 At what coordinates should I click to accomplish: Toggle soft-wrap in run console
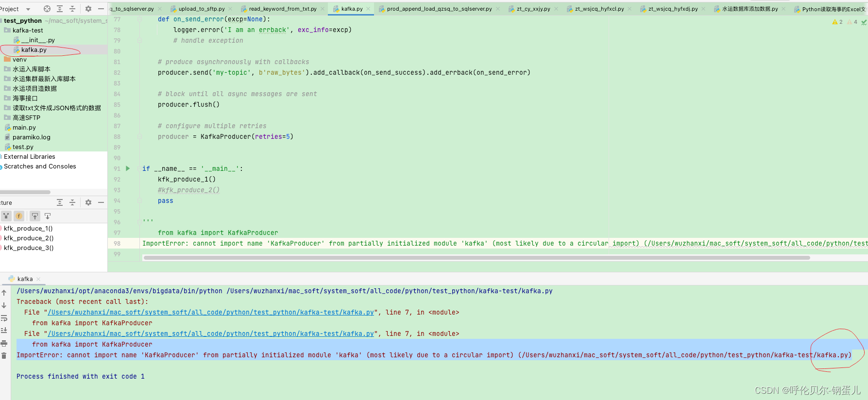click(4, 318)
